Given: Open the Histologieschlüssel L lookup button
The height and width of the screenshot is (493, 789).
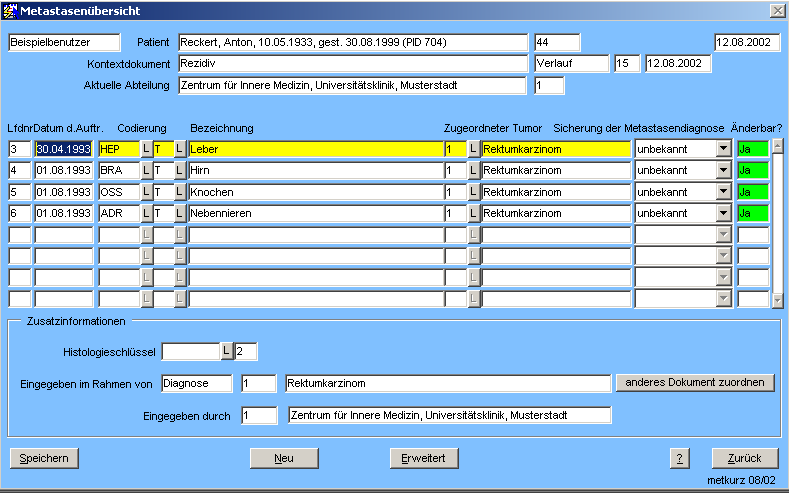Looking at the screenshot, I should [x=226, y=351].
